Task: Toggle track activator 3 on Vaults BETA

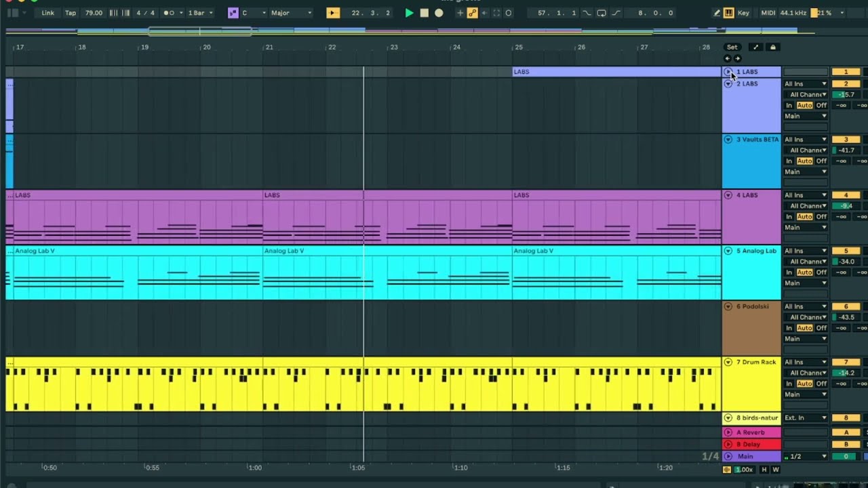Action: (846, 140)
